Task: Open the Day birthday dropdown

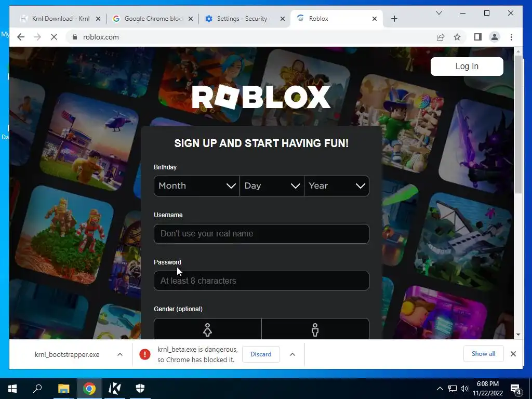Action: pos(272,186)
